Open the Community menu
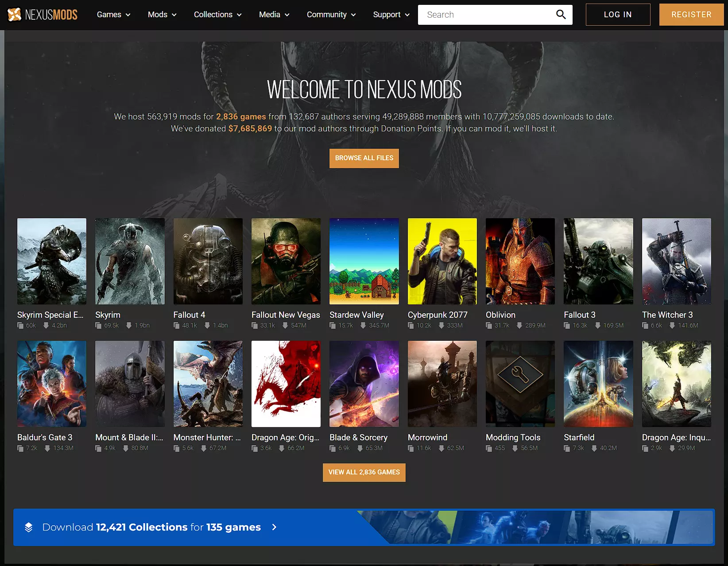Screen dimensions: 728x566 point(331,15)
